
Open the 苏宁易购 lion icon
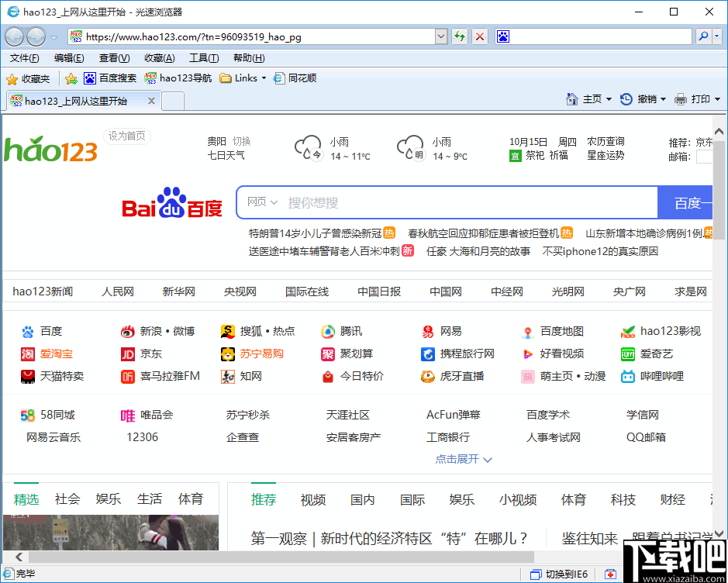pyautogui.click(x=227, y=354)
